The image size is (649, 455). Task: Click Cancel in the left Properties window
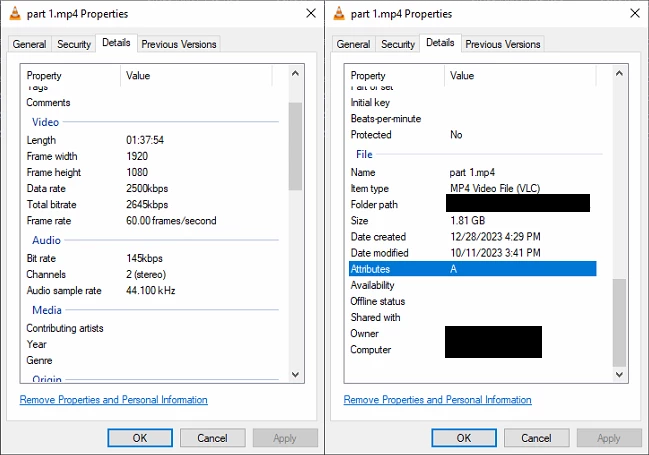pos(212,438)
